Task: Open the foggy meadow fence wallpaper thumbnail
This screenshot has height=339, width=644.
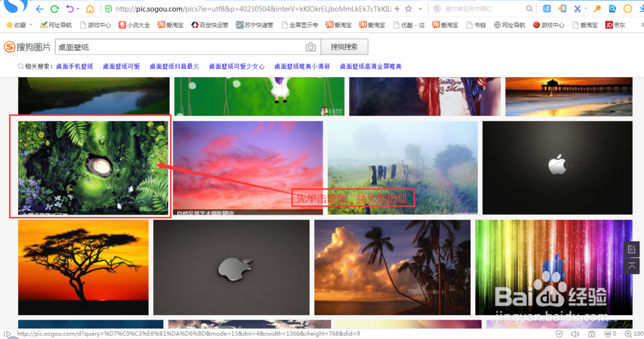Action: (402, 167)
